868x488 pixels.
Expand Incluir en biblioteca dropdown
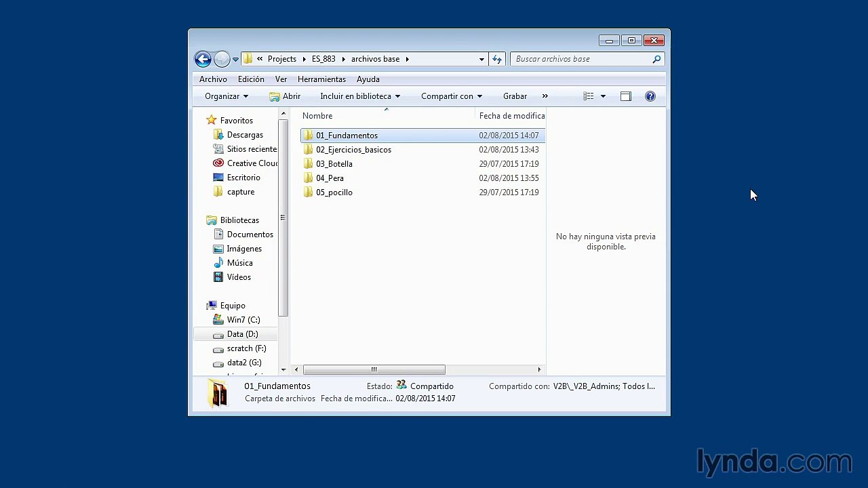(360, 96)
